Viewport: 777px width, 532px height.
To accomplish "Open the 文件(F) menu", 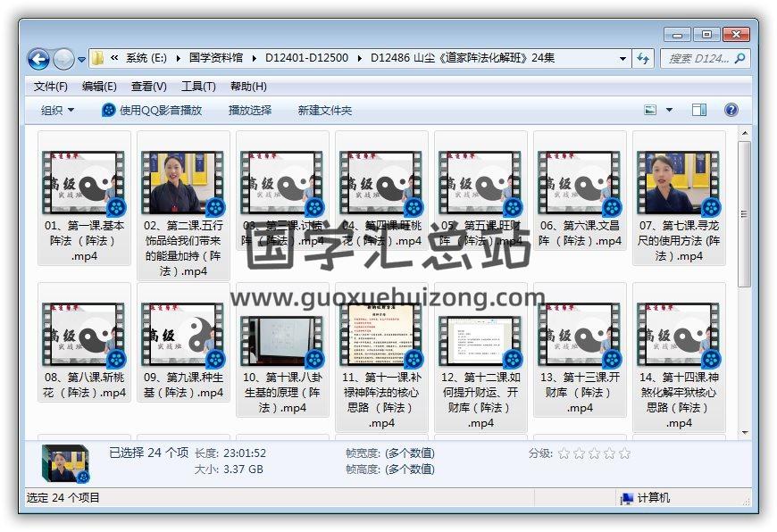I will click(x=51, y=87).
